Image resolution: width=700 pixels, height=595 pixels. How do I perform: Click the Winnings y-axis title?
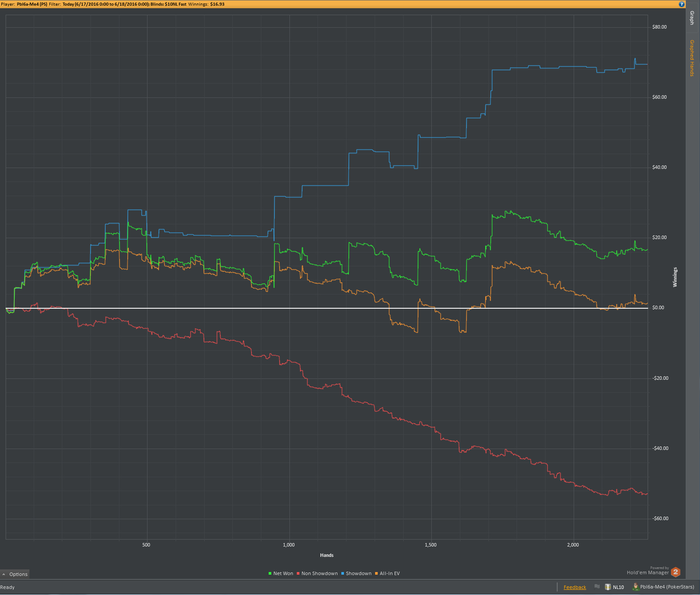coord(675,277)
